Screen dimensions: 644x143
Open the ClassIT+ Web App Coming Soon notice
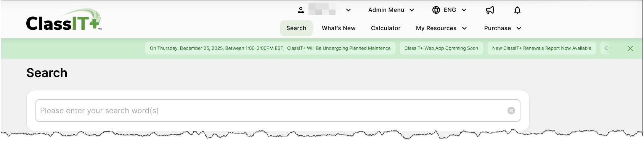pyautogui.click(x=441, y=48)
